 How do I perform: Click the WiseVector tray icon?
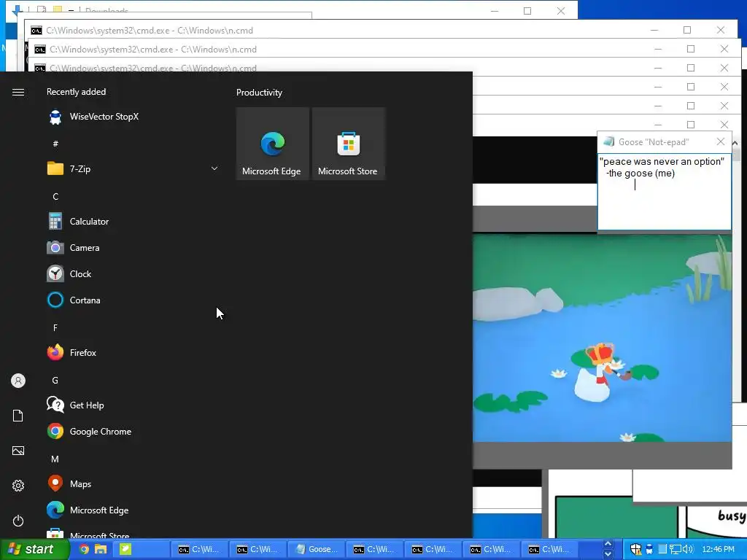(x=649, y=549)
